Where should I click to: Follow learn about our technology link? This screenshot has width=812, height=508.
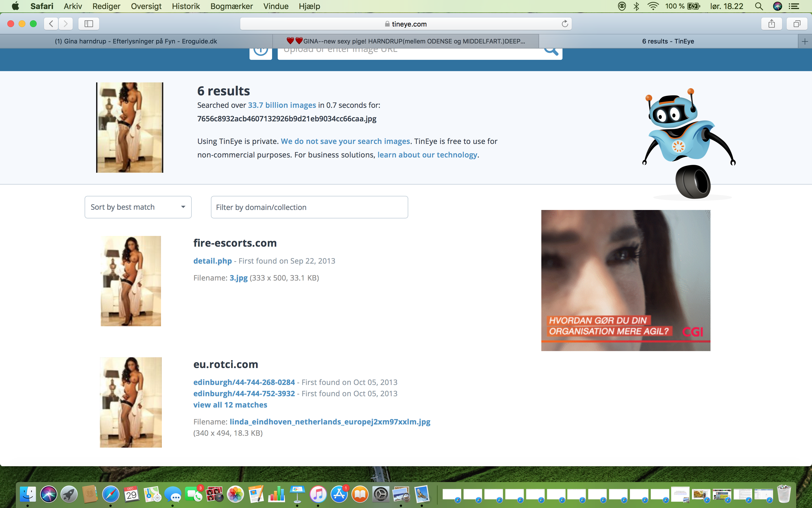click(x=427, y=155)
